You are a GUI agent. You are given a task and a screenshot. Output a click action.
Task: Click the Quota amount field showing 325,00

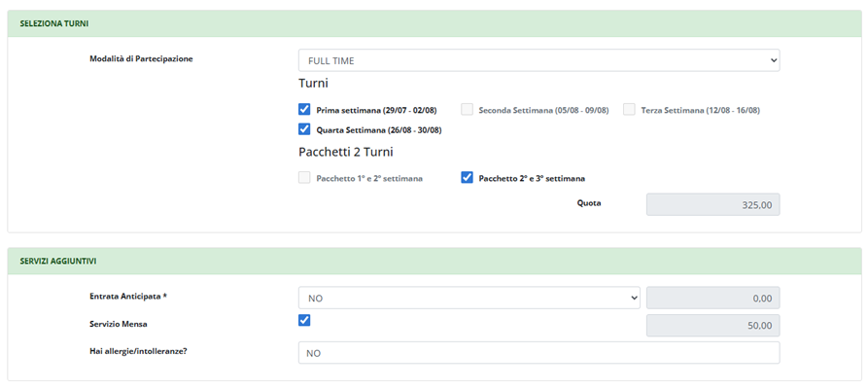click(x=712, y=204)
